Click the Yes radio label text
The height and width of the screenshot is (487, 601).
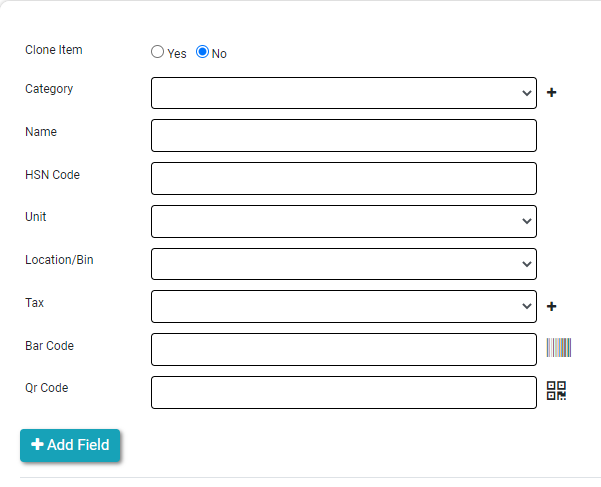pos(177,54)
